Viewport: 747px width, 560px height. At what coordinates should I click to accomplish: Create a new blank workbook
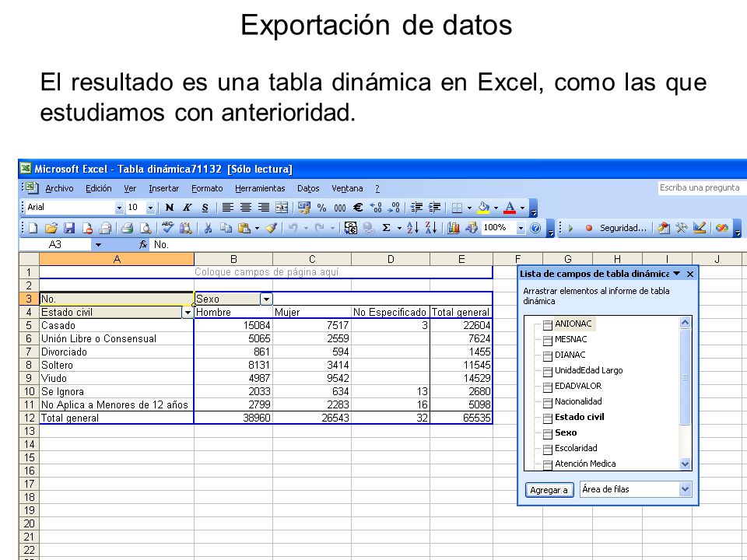click(x=33, y=228)
